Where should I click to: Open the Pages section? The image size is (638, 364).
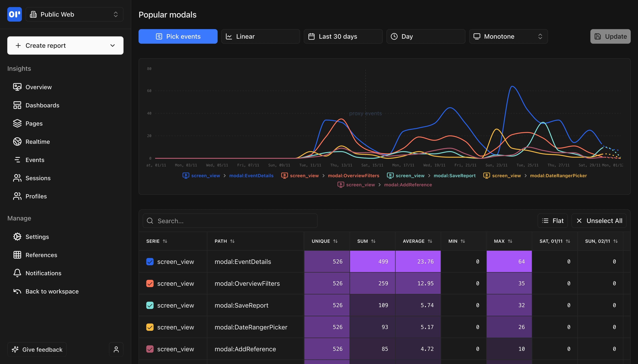click(34, 123)
